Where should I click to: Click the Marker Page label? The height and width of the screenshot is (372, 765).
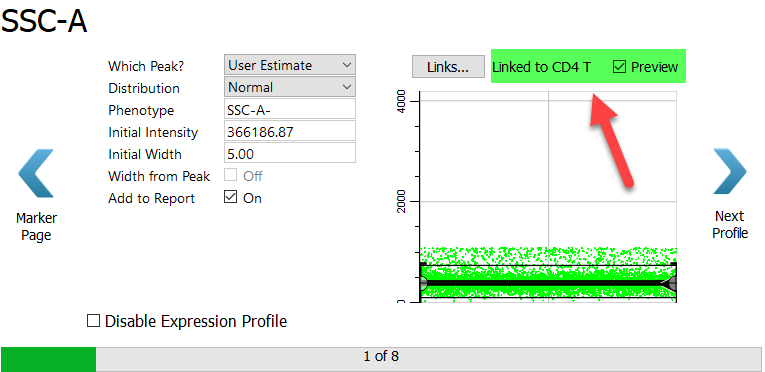[x=36, y=227]
